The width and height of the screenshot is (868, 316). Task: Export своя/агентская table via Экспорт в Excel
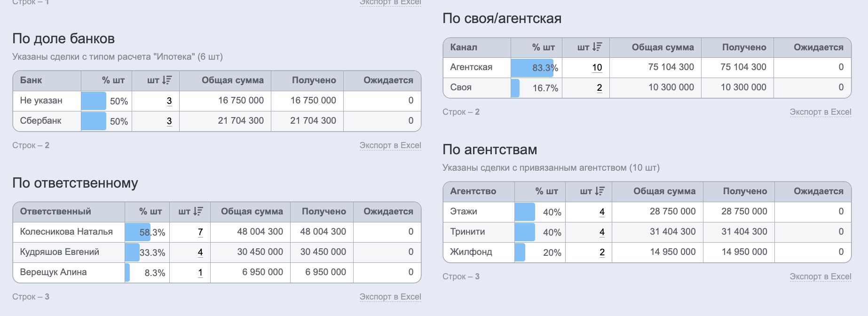click(820, 112)
